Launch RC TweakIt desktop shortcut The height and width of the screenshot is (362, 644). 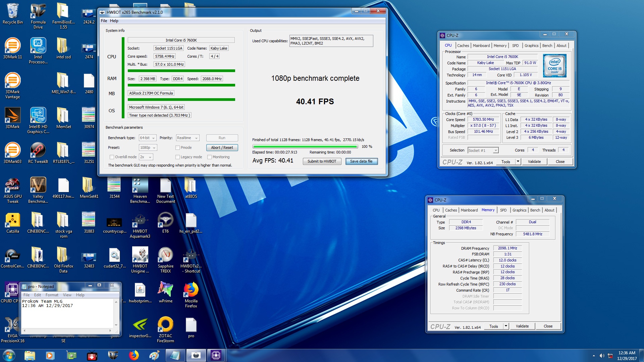click(38, 153)
